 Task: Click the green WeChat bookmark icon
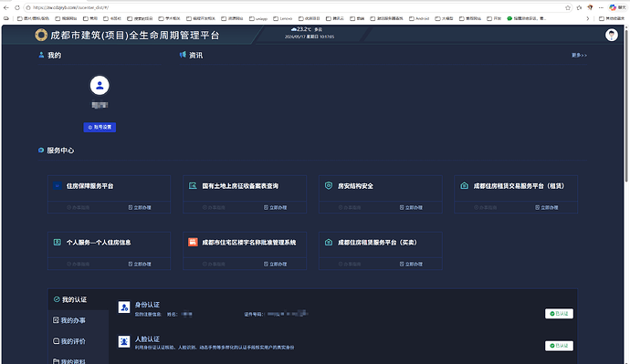coord(509,18)
